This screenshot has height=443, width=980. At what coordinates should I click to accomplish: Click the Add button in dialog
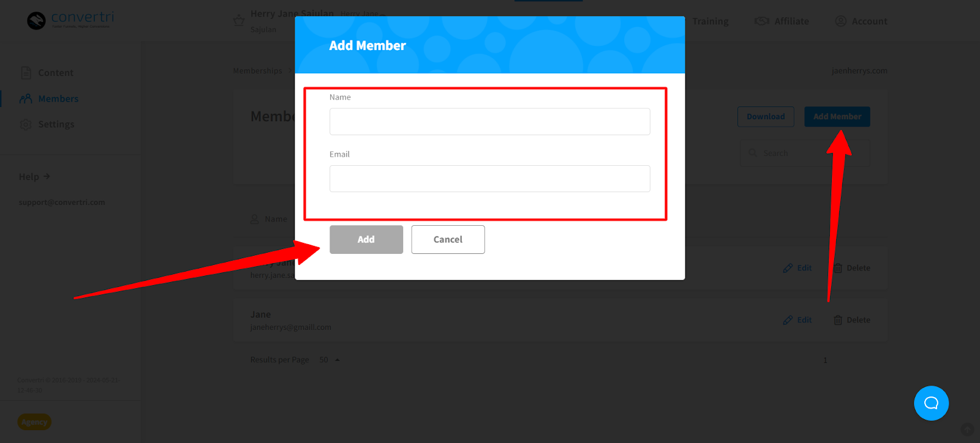click(366, 239)
